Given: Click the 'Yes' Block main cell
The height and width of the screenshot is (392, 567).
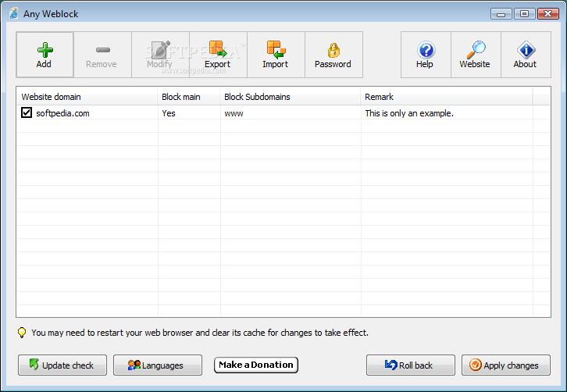Looking at the screenshot, I should [x=169, y=113].
